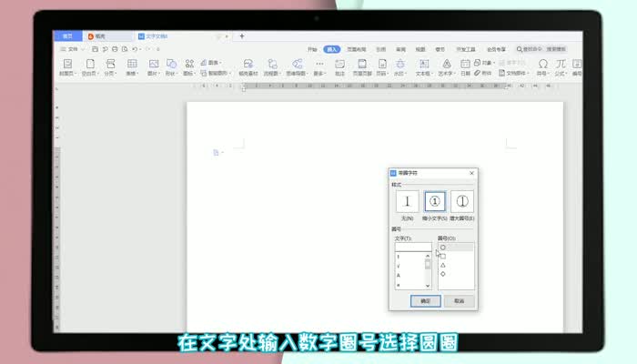Open the 文件 (File) menu
Viewport: 637px width, 364px height.
point(72,49)
